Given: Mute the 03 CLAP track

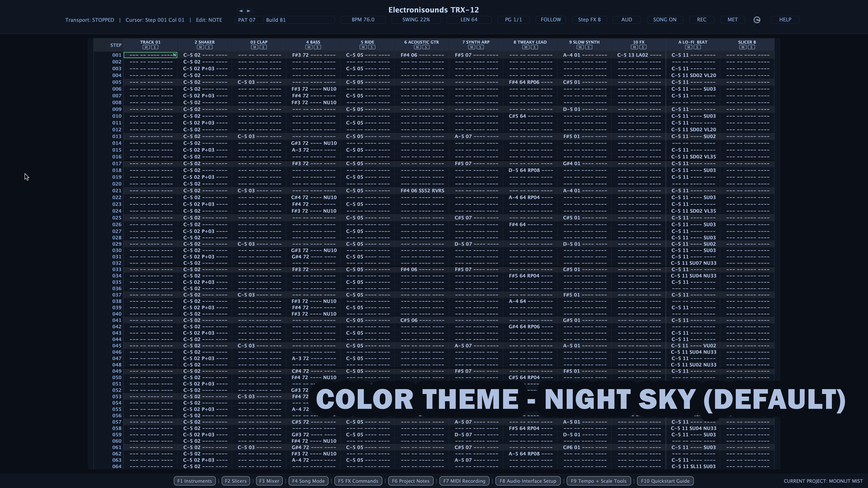Looking at the screenshot, I should click(254, 47).
